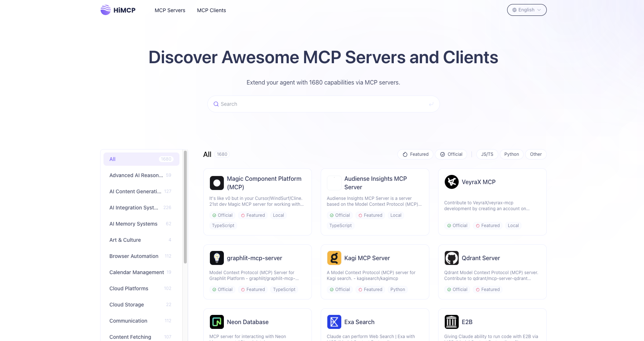
Task: Click TypeScript tag on graphlit-mcp-server card
Action: tap(284, 290)
